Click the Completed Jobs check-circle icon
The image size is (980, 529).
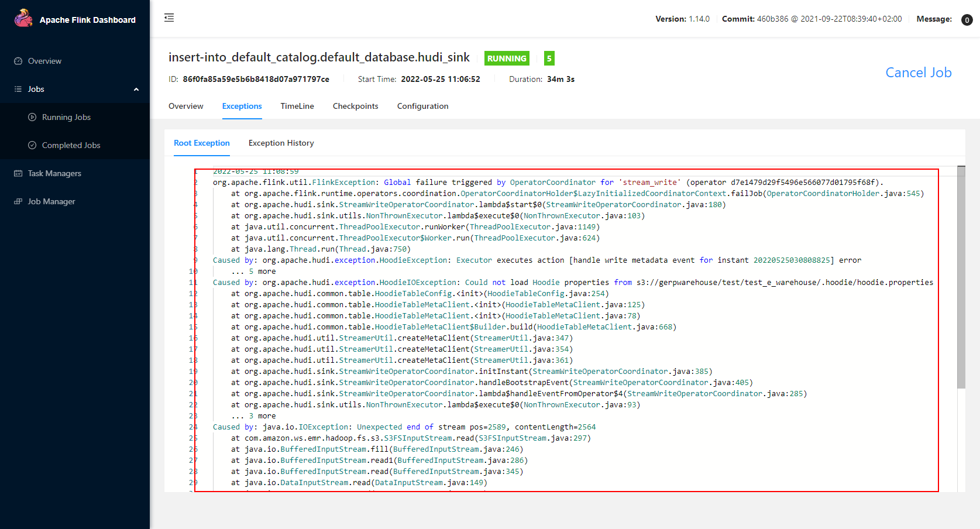[x=32, y=145]
